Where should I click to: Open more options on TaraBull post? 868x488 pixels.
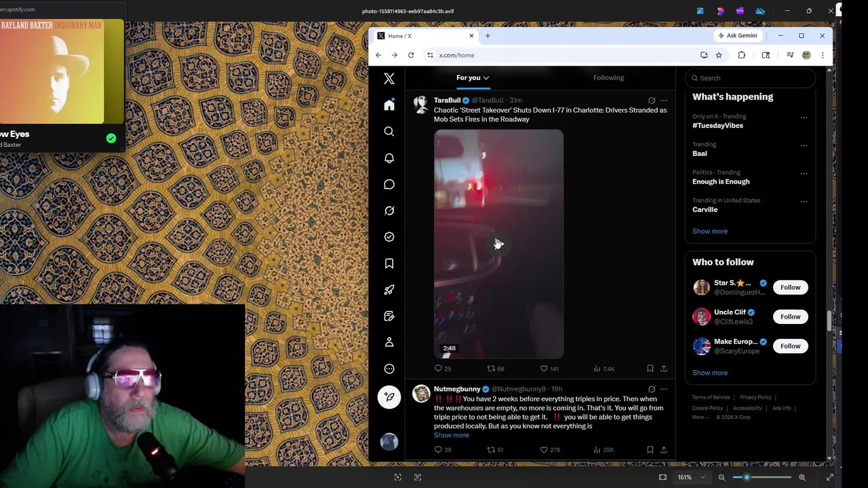pos(664,100)
